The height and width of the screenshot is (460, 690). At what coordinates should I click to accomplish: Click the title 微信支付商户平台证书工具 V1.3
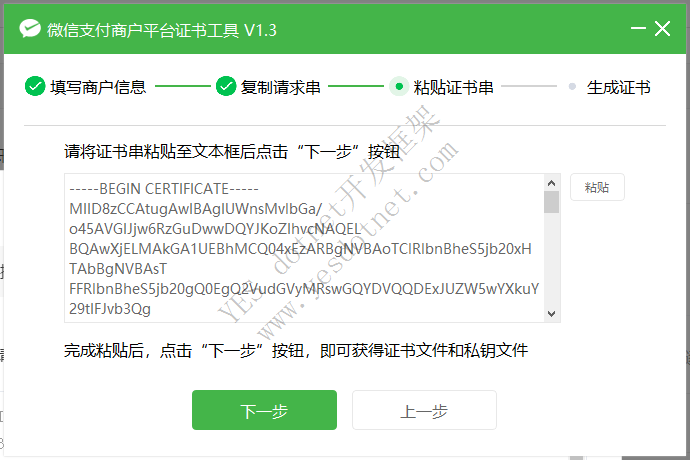point(162,30)
